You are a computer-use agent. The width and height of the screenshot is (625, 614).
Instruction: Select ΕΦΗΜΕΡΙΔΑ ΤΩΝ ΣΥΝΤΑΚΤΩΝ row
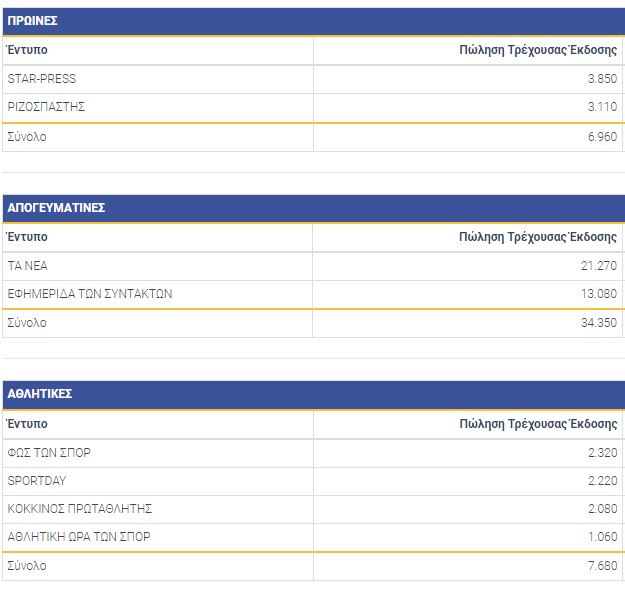90,294
